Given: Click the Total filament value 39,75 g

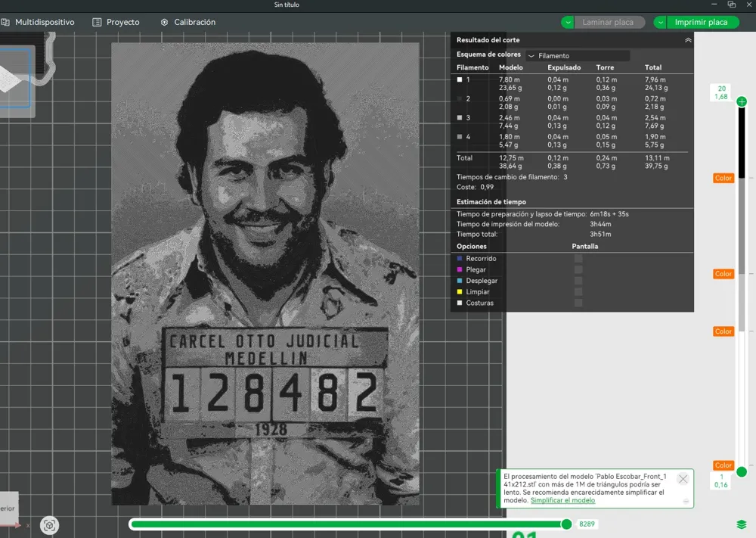Looking at the screenshot, I should point(656,166).
